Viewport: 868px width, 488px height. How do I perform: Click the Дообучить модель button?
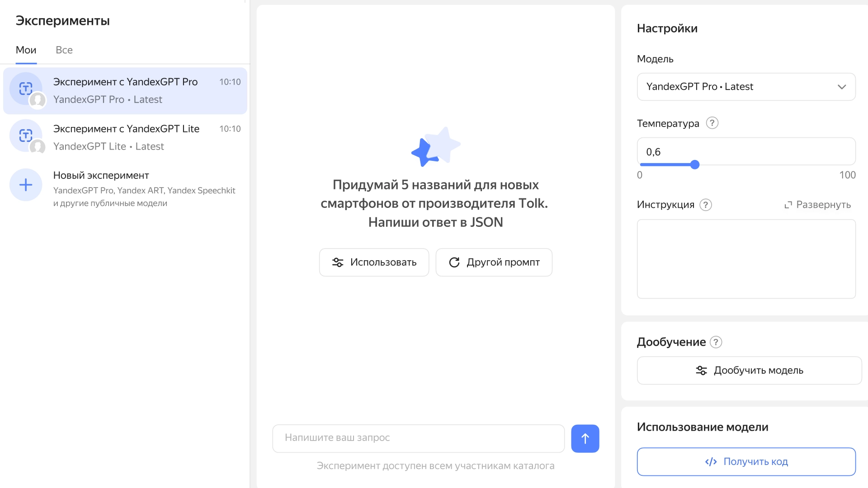click(x=749, y=371)
